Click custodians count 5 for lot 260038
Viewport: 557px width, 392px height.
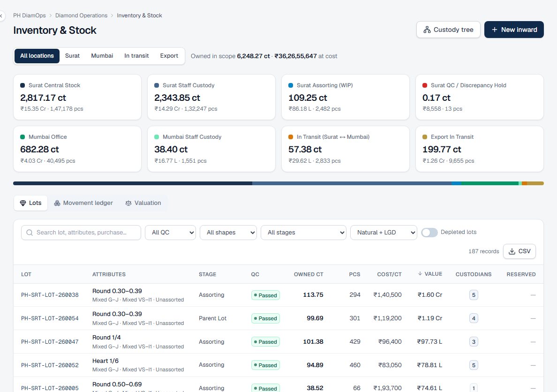pyautogui.click(x=474, y=295)
